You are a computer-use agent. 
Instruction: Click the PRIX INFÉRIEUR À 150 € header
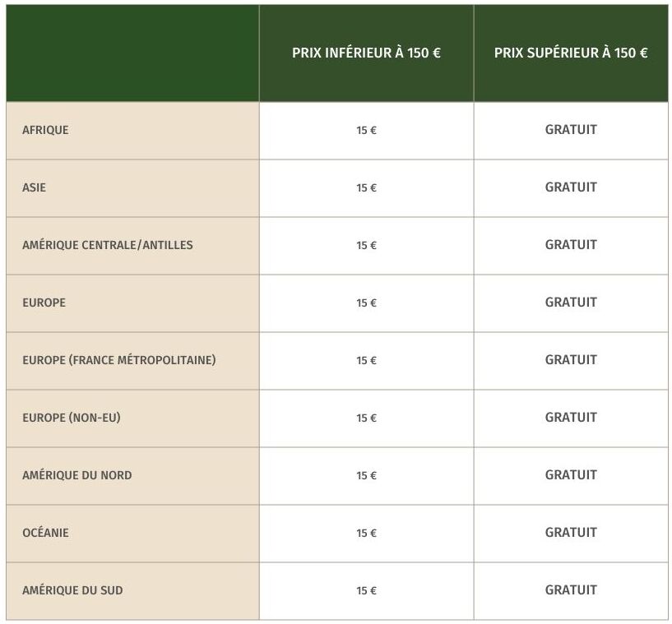click(x=366, y=53)
